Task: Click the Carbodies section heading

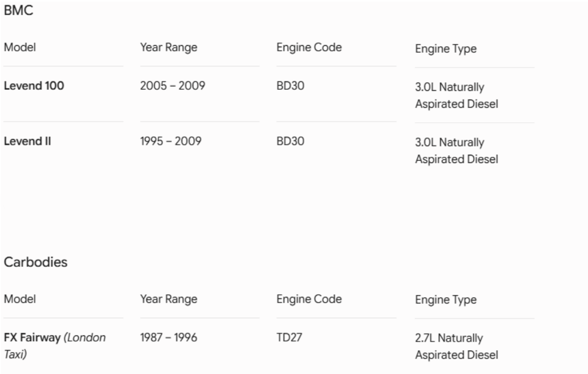Action: point(36,262)
